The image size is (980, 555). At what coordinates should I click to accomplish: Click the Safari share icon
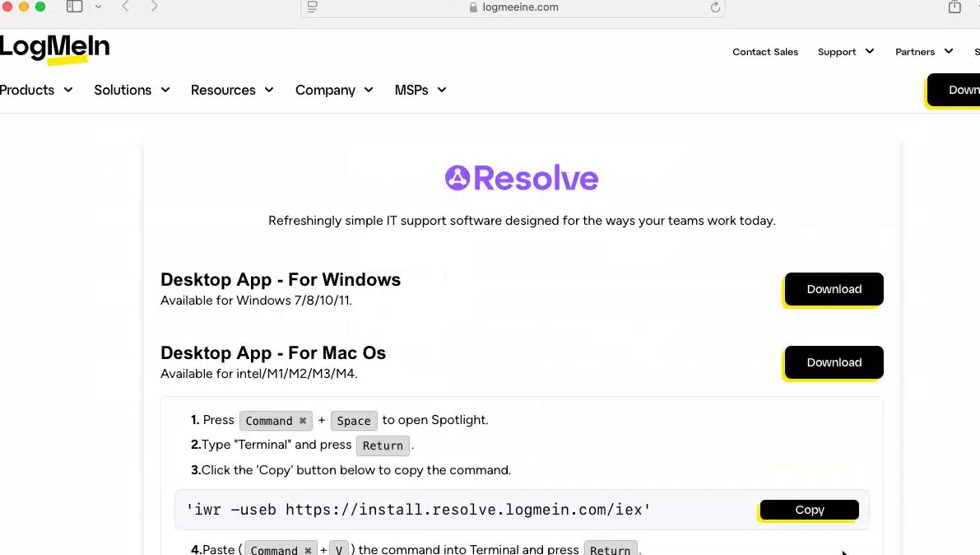954,7
